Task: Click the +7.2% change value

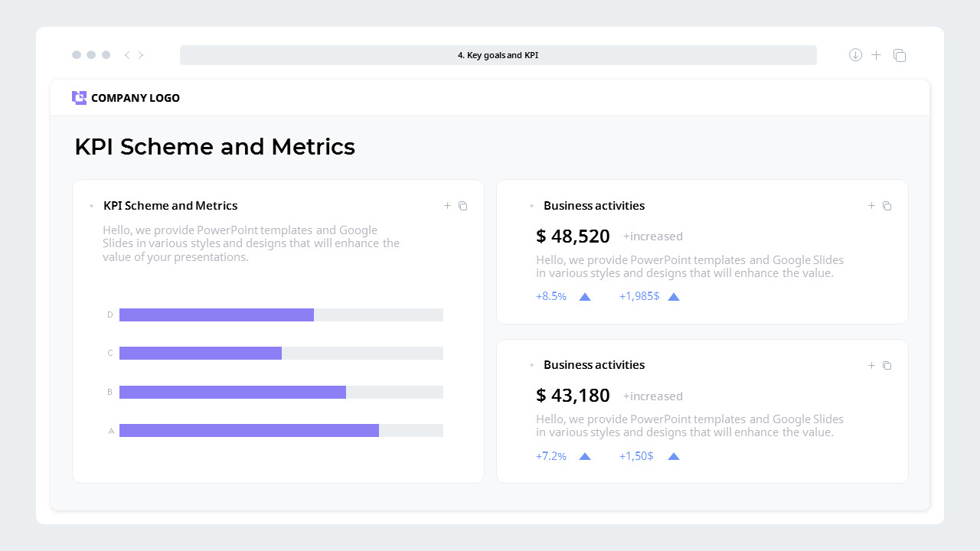Action: tap(551, 456)
